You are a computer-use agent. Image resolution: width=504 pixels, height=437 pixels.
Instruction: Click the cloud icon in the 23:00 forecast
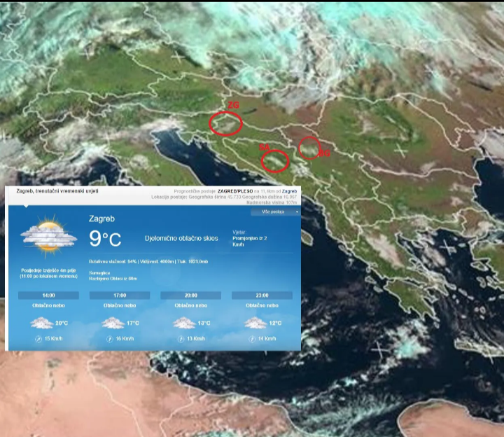pos(254,323)
